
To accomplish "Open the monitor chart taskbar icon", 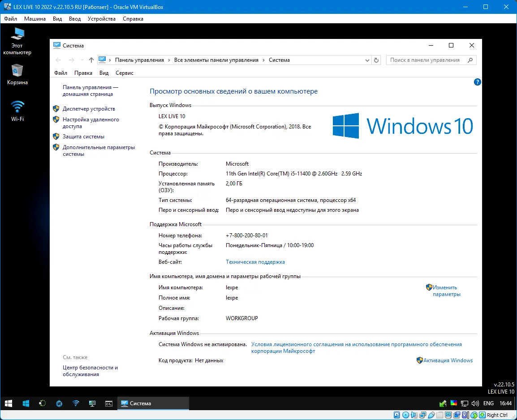I will pos(92,403).
